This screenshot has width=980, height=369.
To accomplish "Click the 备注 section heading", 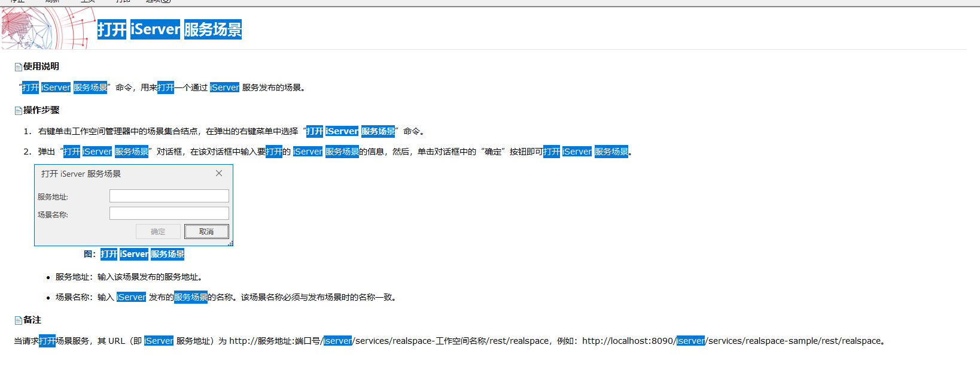I will 32,320.
